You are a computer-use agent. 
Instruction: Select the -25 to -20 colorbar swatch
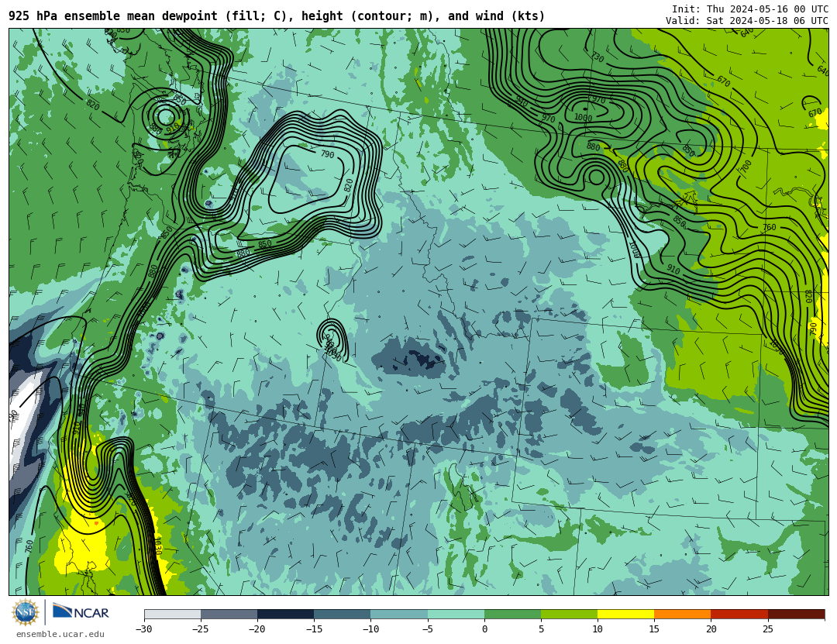click(229, 614)
